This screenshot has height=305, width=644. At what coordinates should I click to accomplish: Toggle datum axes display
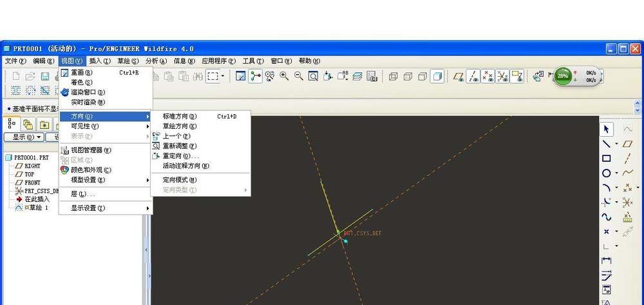click(x=473, y=76)
